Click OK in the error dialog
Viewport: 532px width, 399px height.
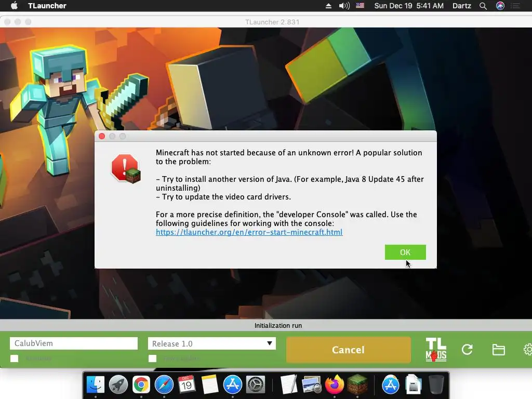[405, 252]
